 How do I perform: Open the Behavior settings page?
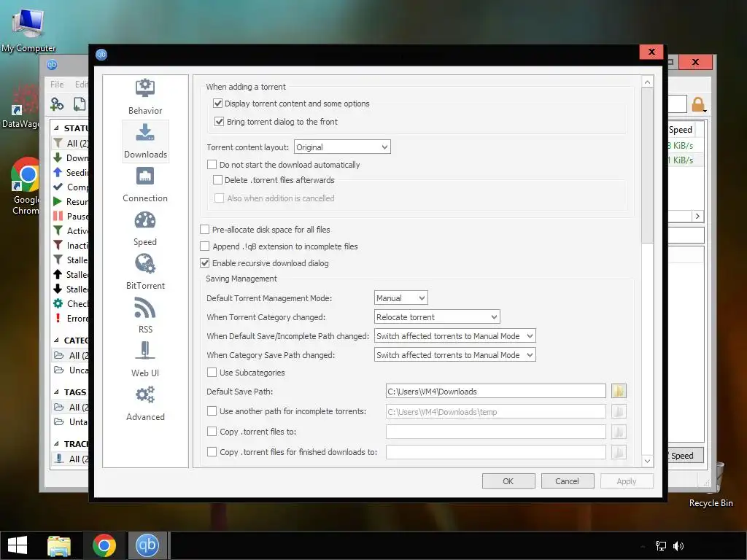(145, 97)
